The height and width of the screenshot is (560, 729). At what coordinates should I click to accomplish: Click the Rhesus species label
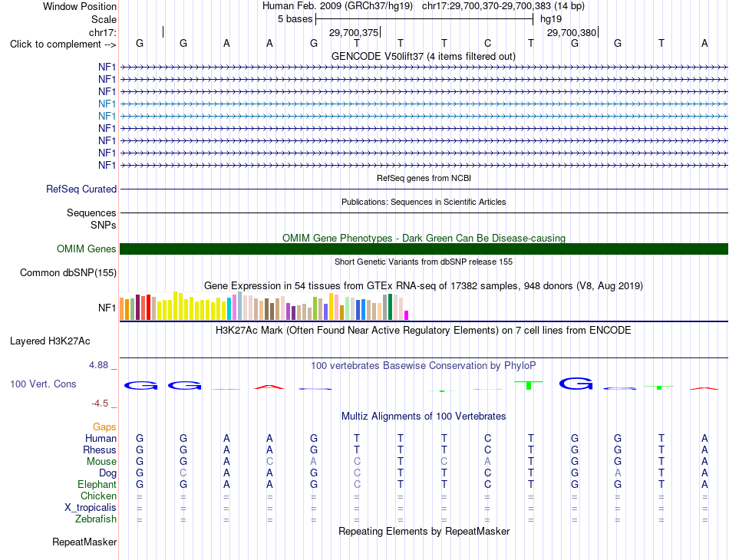(x=100, y=450)
